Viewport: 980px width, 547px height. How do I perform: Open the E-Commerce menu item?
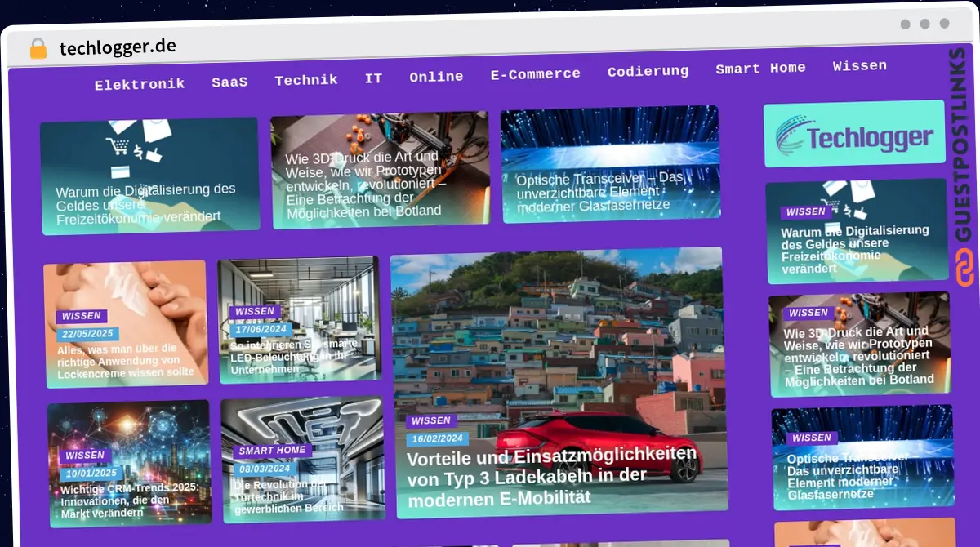point(536,73)
